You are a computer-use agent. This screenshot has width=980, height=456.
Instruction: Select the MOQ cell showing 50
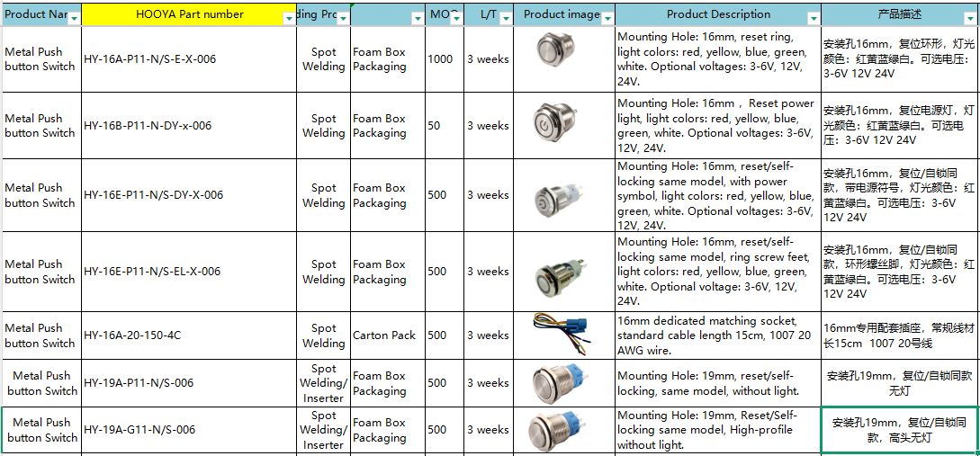pos(445,126)
